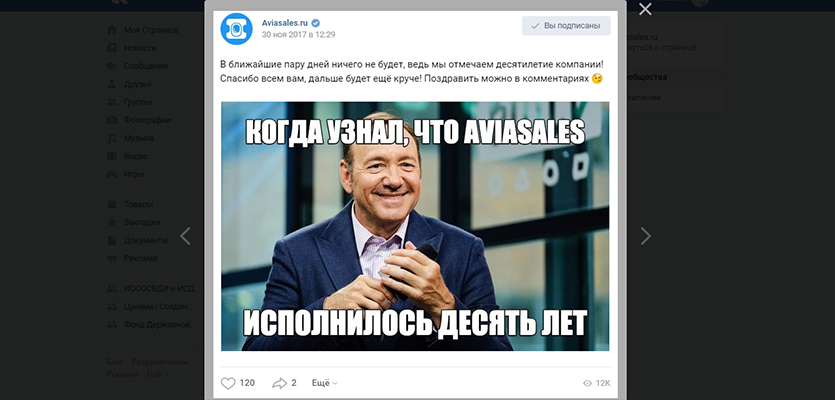Open the Kevin Spacey meme image

415,226
